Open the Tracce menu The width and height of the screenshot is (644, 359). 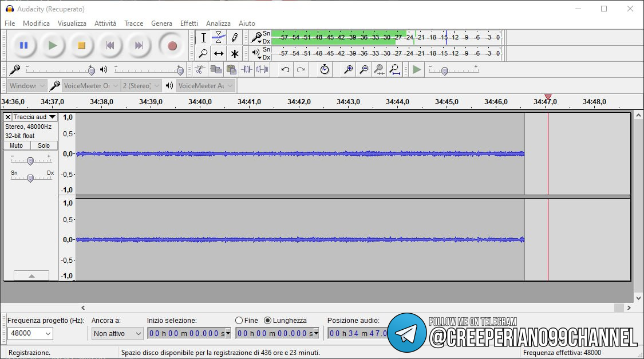133,23
